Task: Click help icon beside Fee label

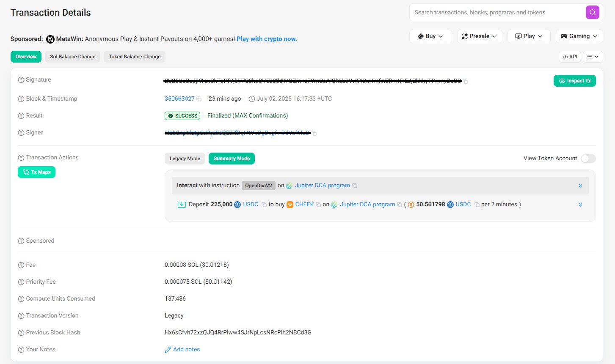Action: click(x=21, y=265)
